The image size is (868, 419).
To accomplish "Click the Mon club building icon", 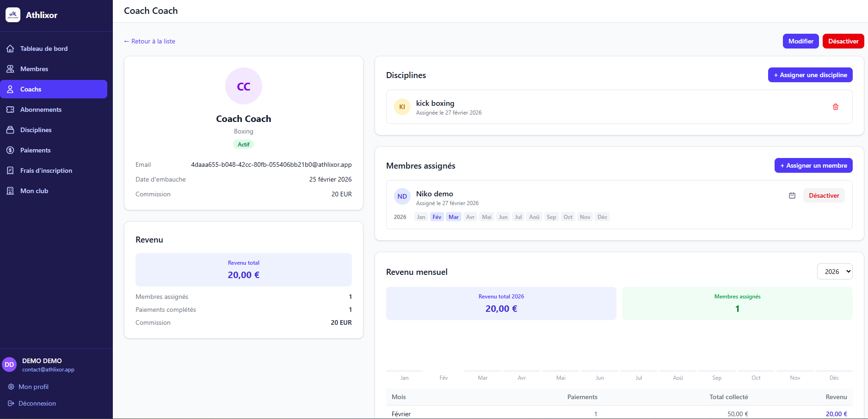I will click(10, 191).
